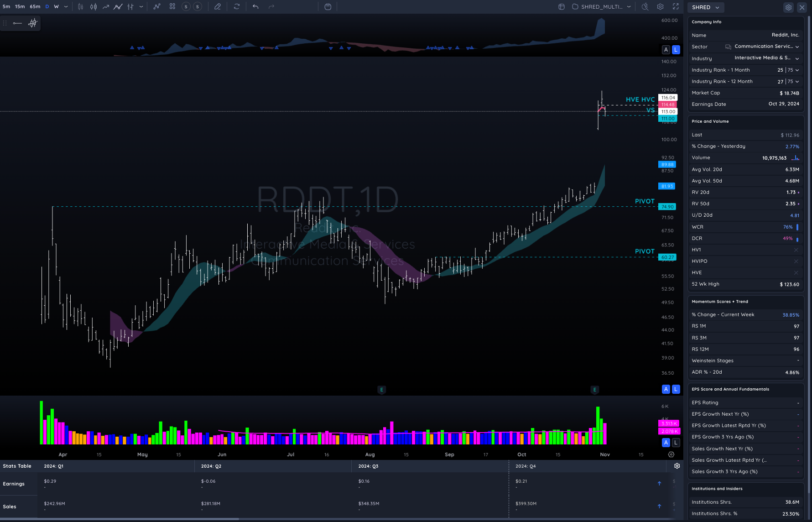This screenshot has height=522, width=812.
Task: Close the SHRED data panel
Action: pos(802,7)
